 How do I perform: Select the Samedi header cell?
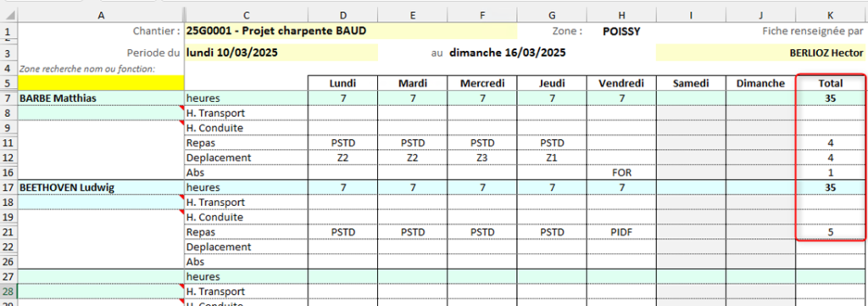pyautogui.click(x=691, y=84)
